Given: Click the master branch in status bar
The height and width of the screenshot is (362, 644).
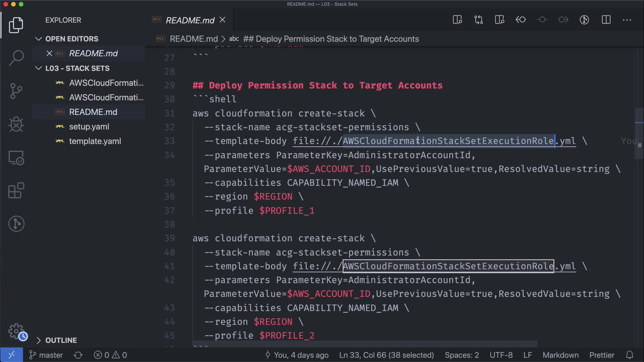Looking at the screenshot, I should coord(46,355).
